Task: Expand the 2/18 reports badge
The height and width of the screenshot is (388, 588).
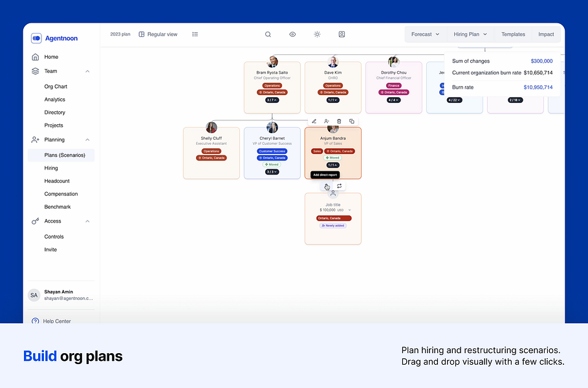Action: (x=516, y=100)
